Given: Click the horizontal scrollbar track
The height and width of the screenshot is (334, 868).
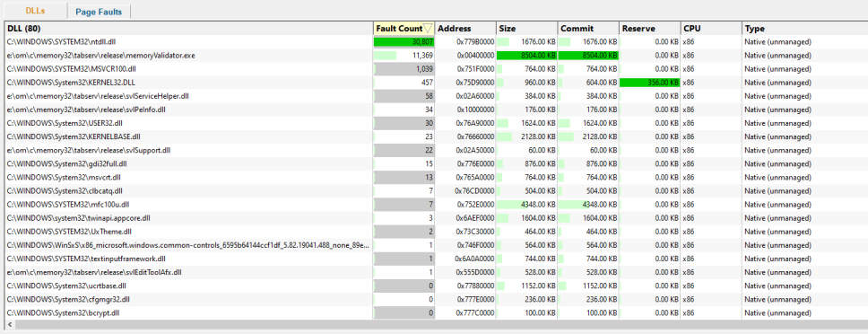Looking at the screenshot, I should point(441,325).
